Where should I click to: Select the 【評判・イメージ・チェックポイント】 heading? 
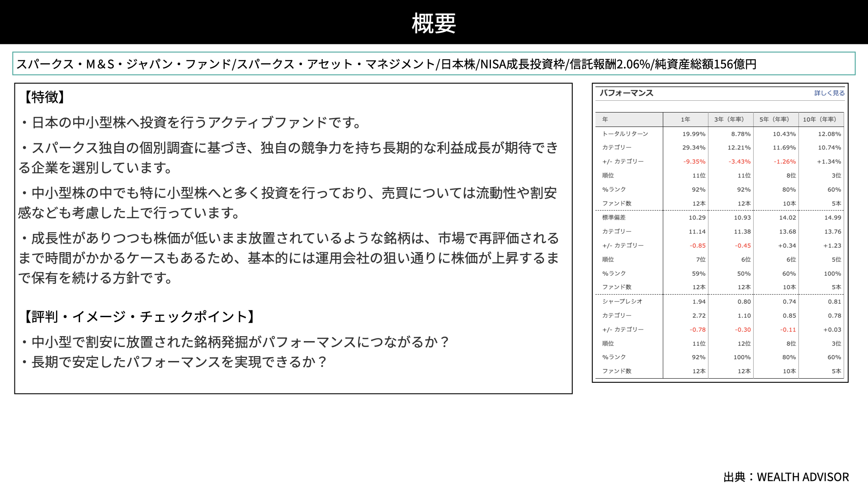click(139, 317)
